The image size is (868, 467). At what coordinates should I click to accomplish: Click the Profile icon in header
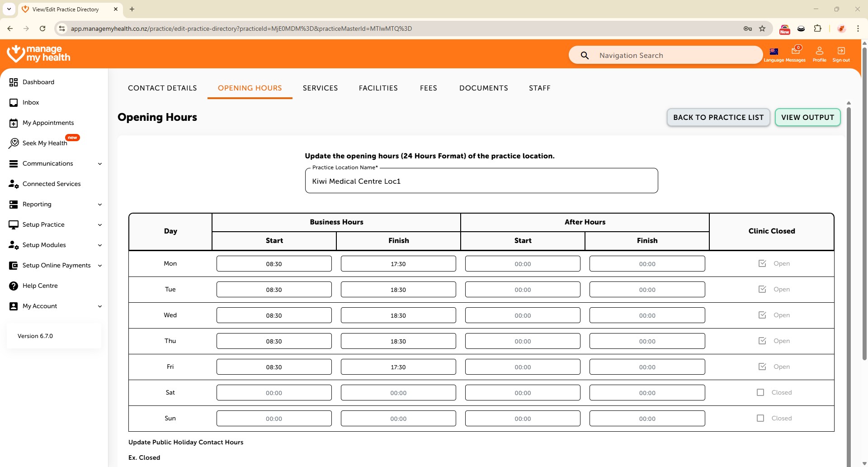point(819,51)
